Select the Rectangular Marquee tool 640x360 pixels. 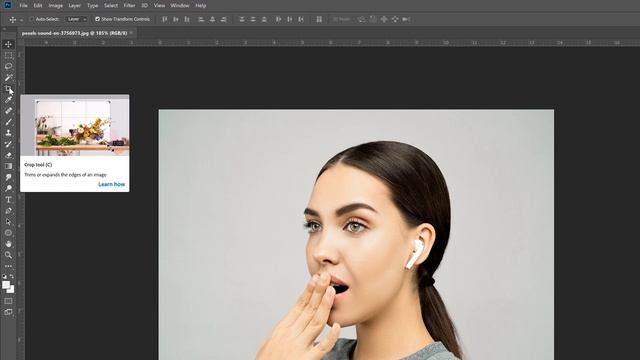[8, 55]
